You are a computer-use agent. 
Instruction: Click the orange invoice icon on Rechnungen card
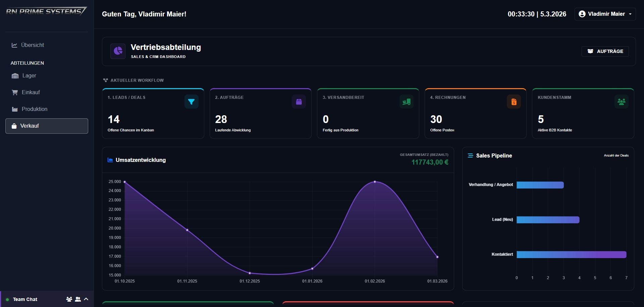point(514,102)
